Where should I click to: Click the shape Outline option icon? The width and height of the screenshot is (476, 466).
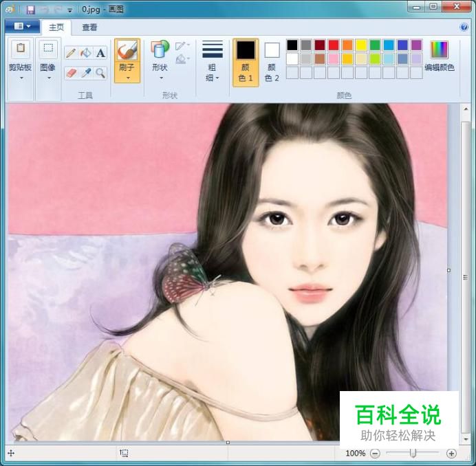(181, 46)
